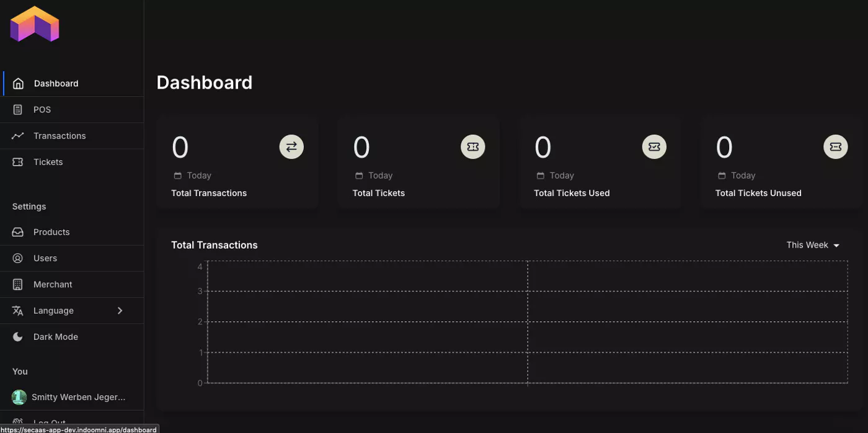Click the Users profile icon

coord(18,258)
